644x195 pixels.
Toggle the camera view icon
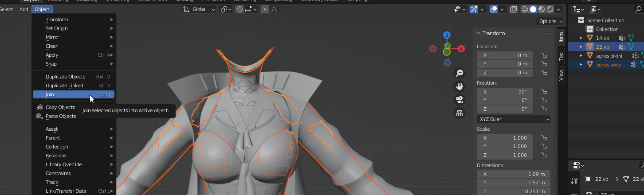point(459,100)
